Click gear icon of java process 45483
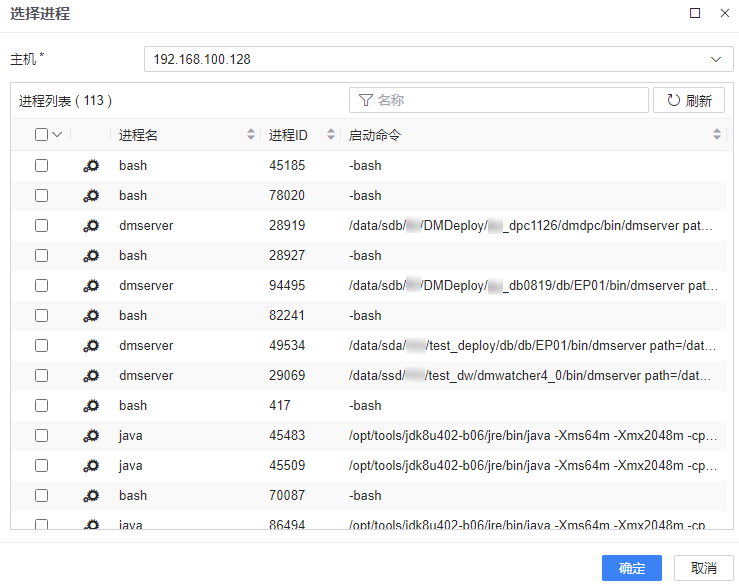This screenshot has width=739, height=586. [91, 436]
